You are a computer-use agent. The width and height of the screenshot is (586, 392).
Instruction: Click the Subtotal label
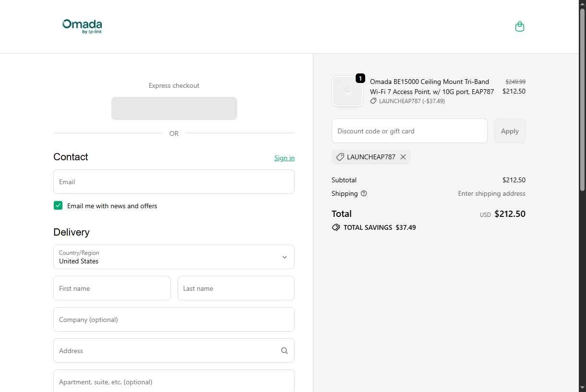click(344, 180)
